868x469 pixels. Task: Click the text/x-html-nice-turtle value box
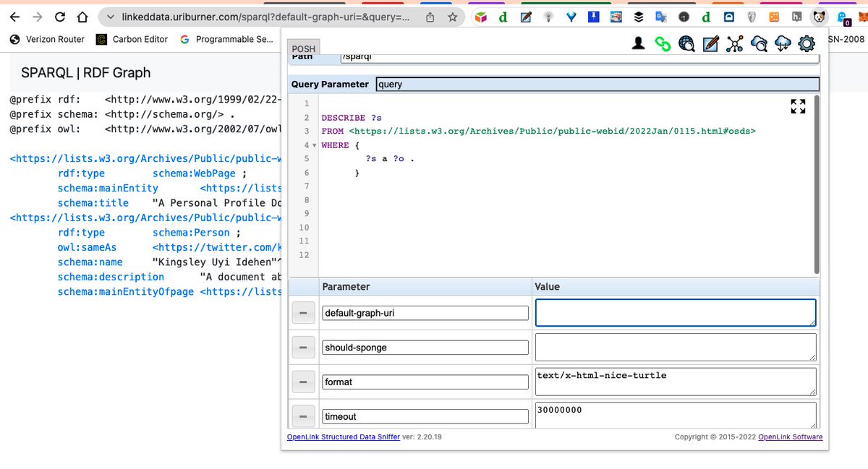(676, 382)
